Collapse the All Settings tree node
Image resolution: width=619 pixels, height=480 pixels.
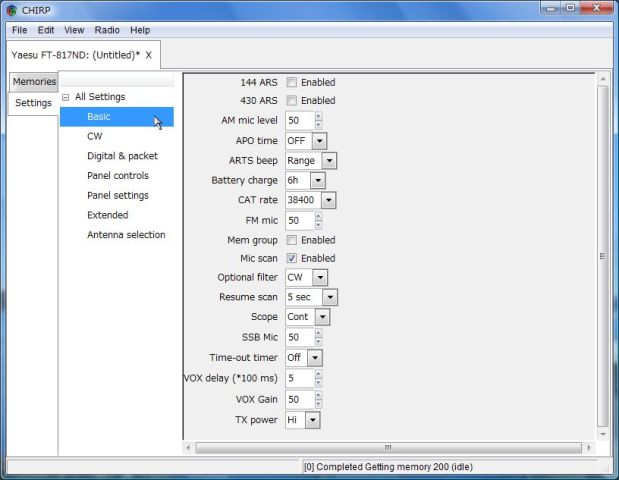(x=66, y=97)
